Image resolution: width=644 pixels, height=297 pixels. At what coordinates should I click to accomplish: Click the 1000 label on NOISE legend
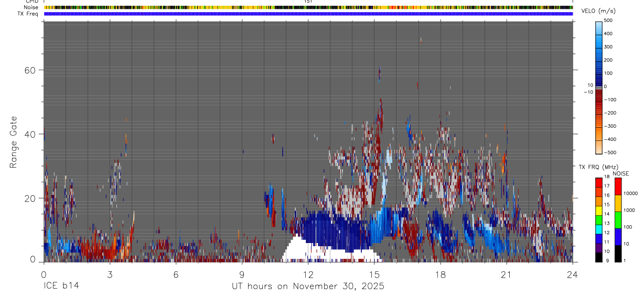click(x=628, y=210)
